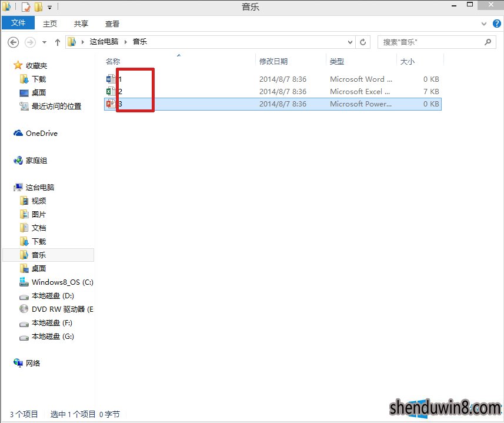Sort by the 类型 column header

coord(337,61)
